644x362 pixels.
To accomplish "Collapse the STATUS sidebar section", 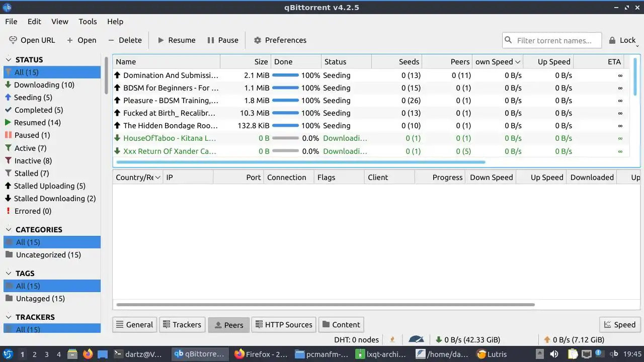I will click(8, 60).
